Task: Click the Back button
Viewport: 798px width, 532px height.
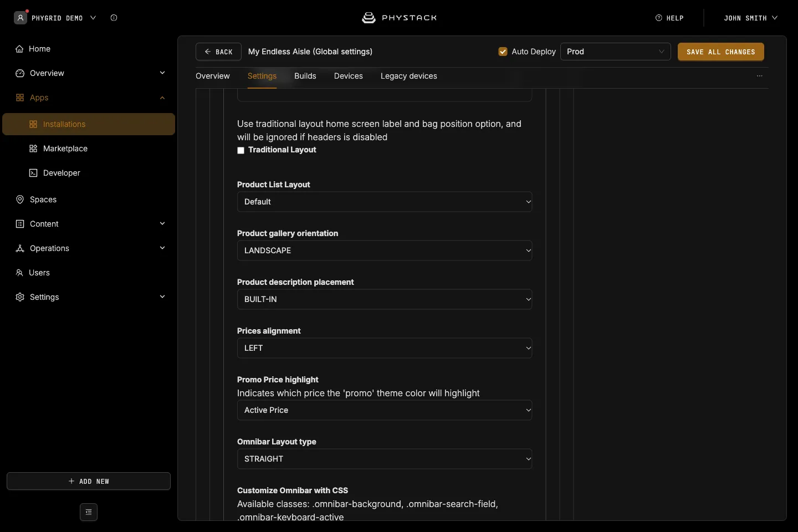Action: pos(218,52)
